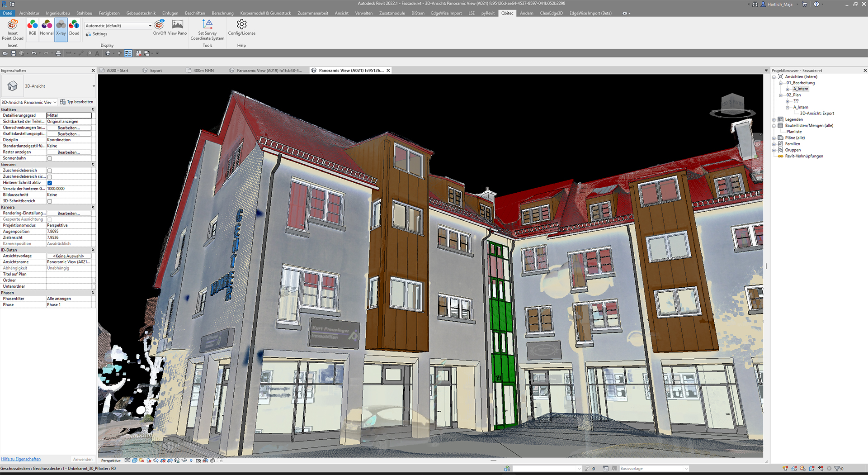Enable the Sonnenbahn checkbox
This screenshot has width=868, height=475.
(x=50, y=158)
